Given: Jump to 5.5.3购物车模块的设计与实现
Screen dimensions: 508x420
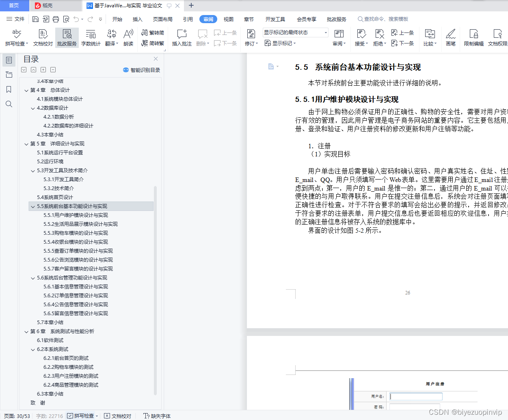Looking at the screenshot, I should (76, 233).
